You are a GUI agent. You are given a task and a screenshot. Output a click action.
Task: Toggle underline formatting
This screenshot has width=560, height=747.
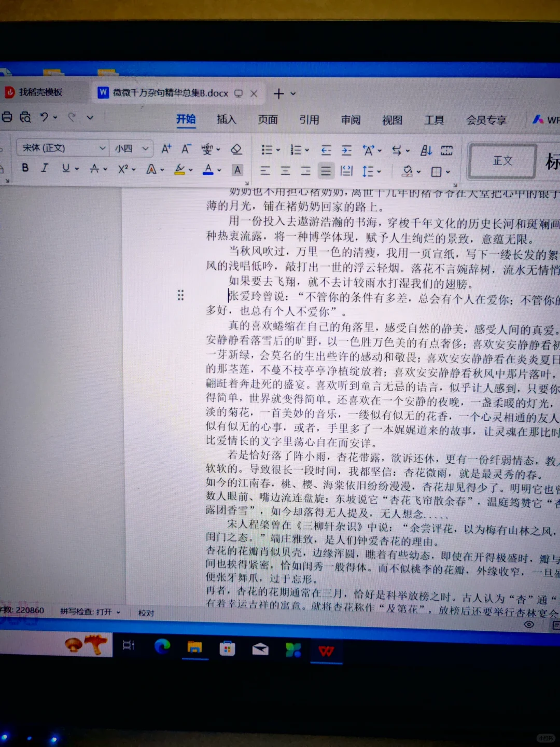point(66,168)
